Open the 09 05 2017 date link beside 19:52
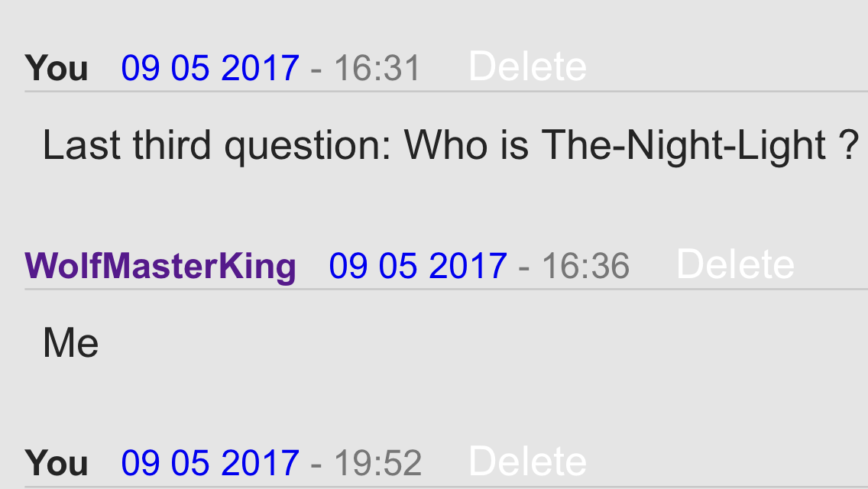Screen dimensions: 868x489 point(210,463)
